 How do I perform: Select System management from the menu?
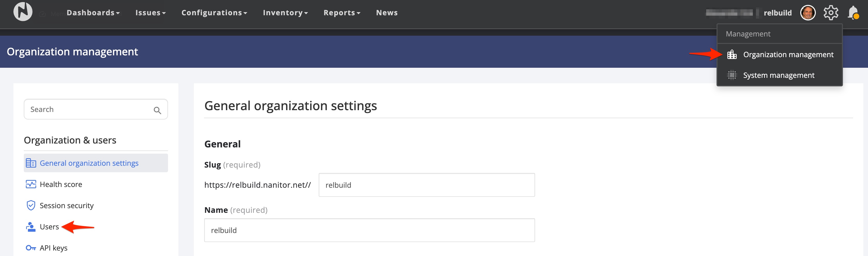tap(778, 75)
